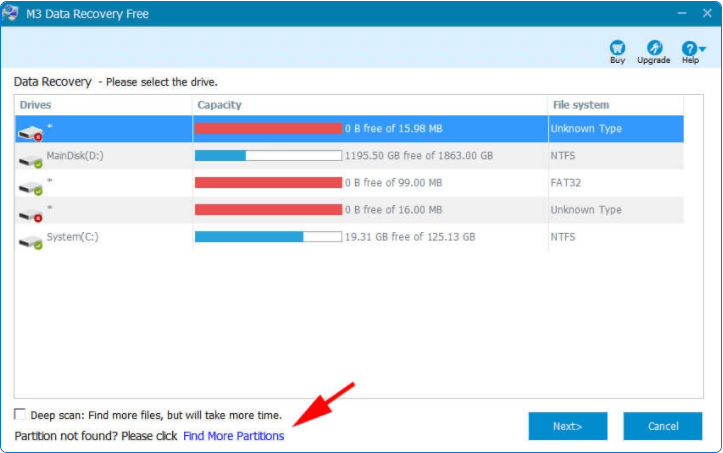
Task: Click the 16.00 MB red capacity bar
Action: coord(268,209)
